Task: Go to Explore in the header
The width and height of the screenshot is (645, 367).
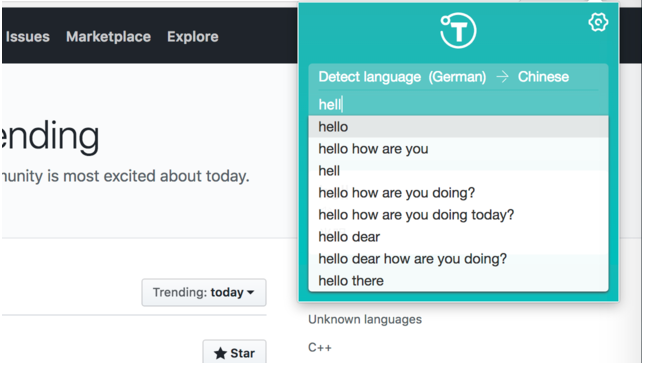Action: pyautogui.click(x=193, y=37)
